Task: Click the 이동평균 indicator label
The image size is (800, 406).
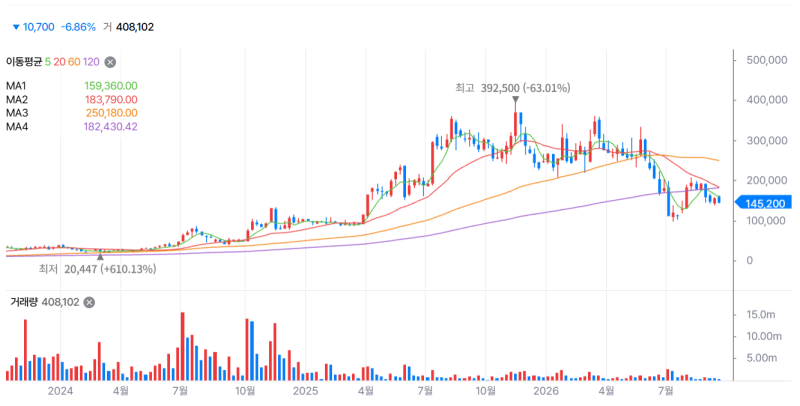Action: tap(24, 62)
